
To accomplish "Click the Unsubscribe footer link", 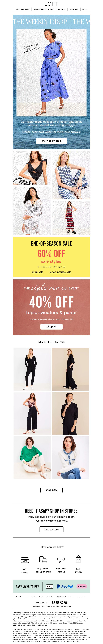I will [x=83, y=597].
